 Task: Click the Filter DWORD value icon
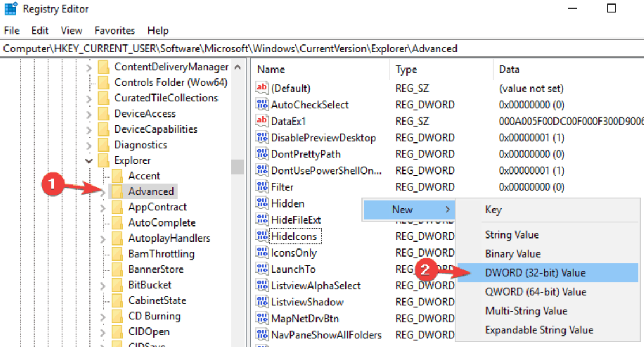[262, 186]
